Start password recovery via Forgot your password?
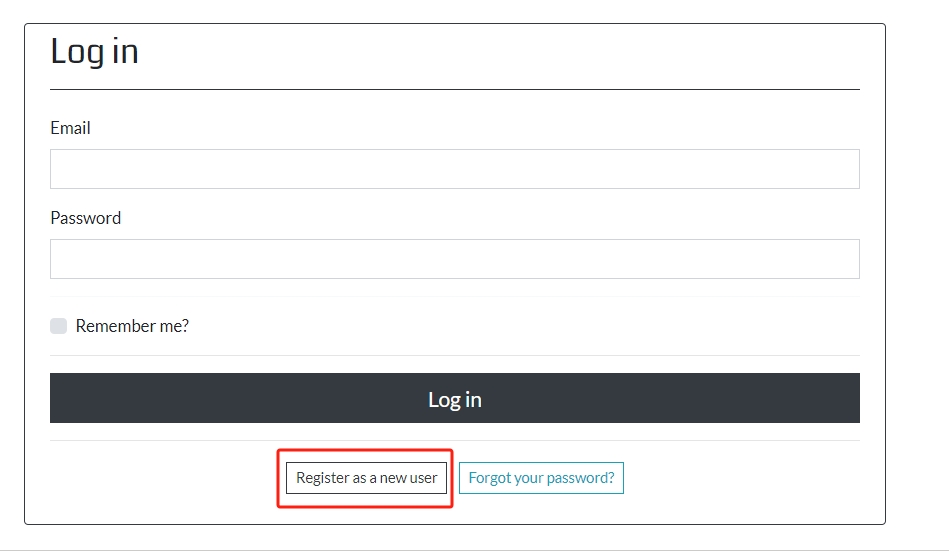The height and width of the screenshot is (551, 949). 541,478
